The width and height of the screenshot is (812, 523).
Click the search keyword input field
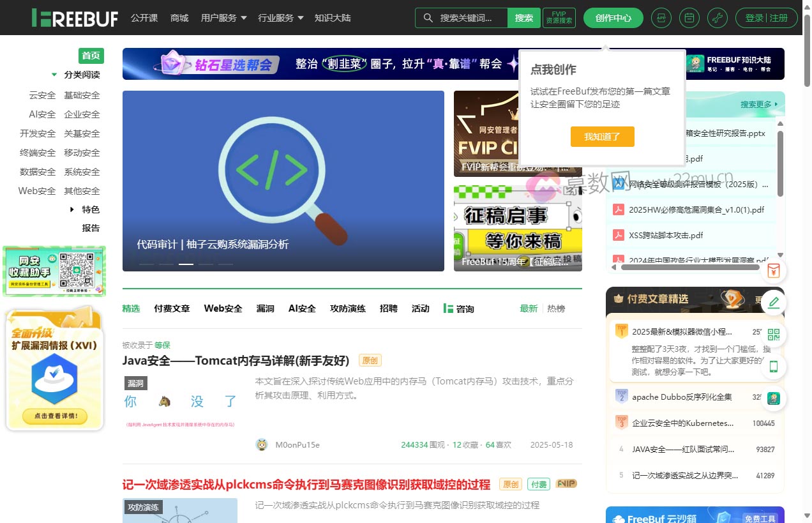tap(467, 18)
